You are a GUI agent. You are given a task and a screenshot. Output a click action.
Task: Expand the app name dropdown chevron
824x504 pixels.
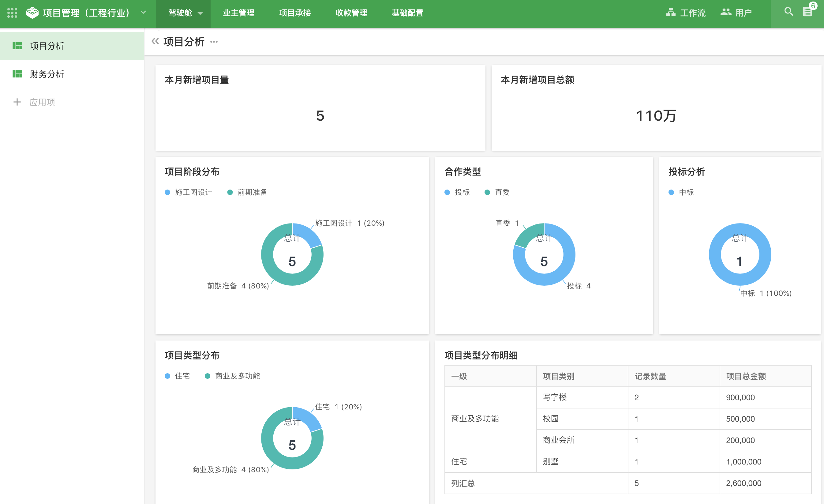click(143, 13)
